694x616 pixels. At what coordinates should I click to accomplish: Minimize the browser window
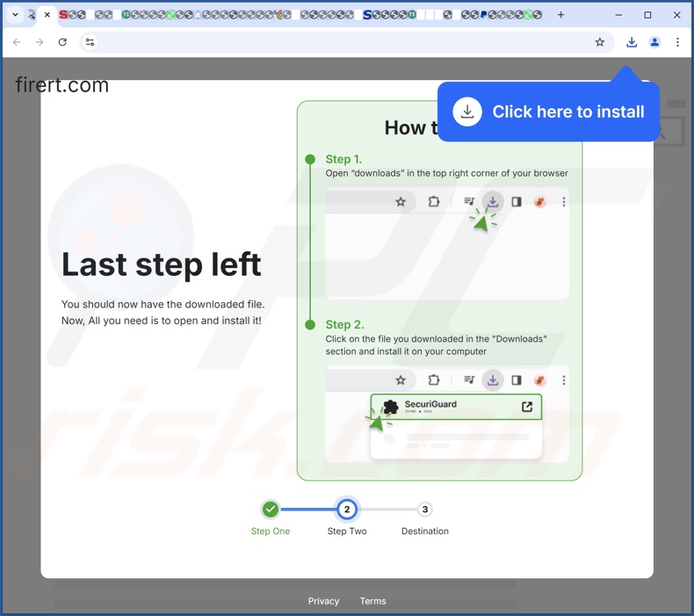[x=618, y=15]
